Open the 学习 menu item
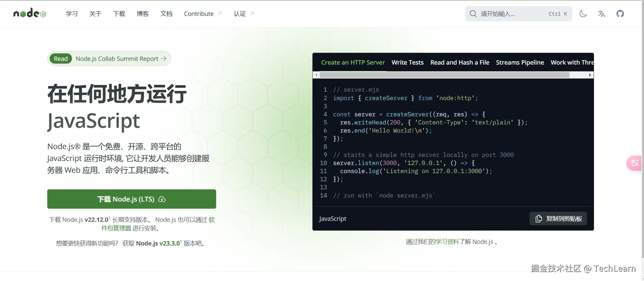 pyautogui.click(x=72, y=14)
